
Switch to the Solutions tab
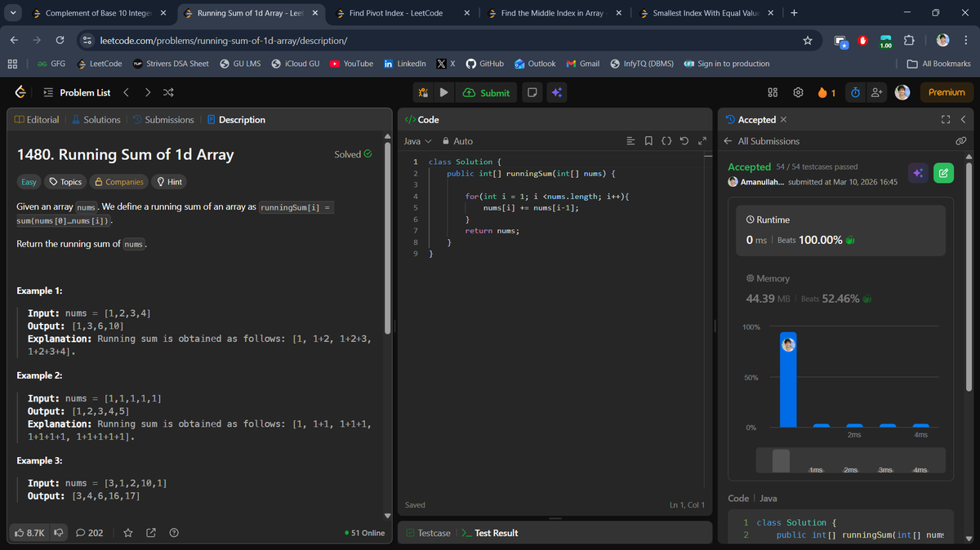96,120
